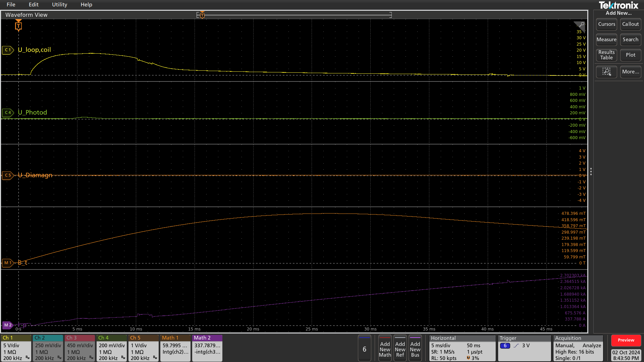The height and width of the screenshot is (362, 644).
Task: Open the Utility menu
Action: [59, 5]
